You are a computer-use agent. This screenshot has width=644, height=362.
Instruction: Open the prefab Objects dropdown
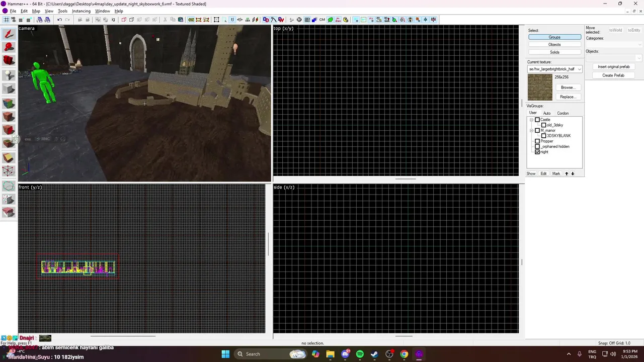pyautogui.click(x=614, y=58)
